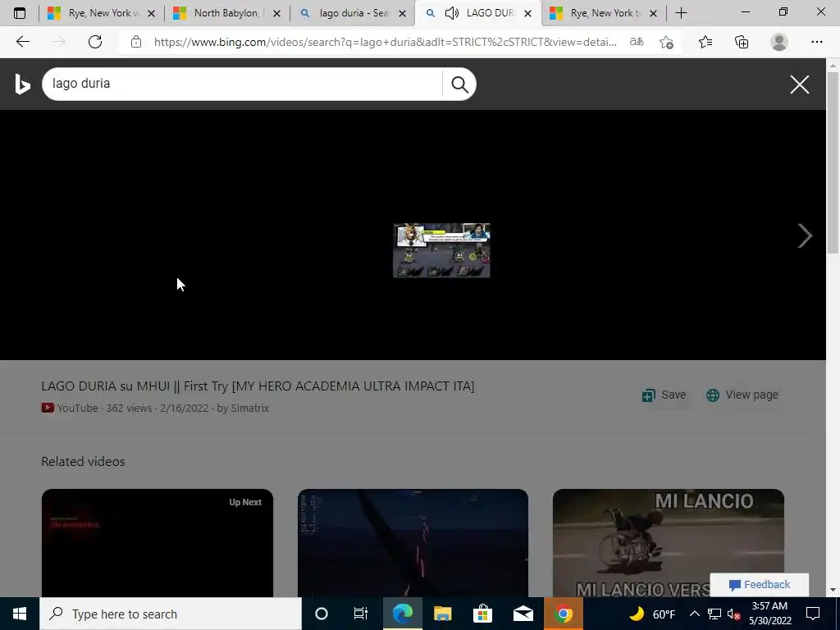The height and width of the screenshot is (630, 840).
Task: Open Edge settings and more menu
Action: click(x=816, y=42)
